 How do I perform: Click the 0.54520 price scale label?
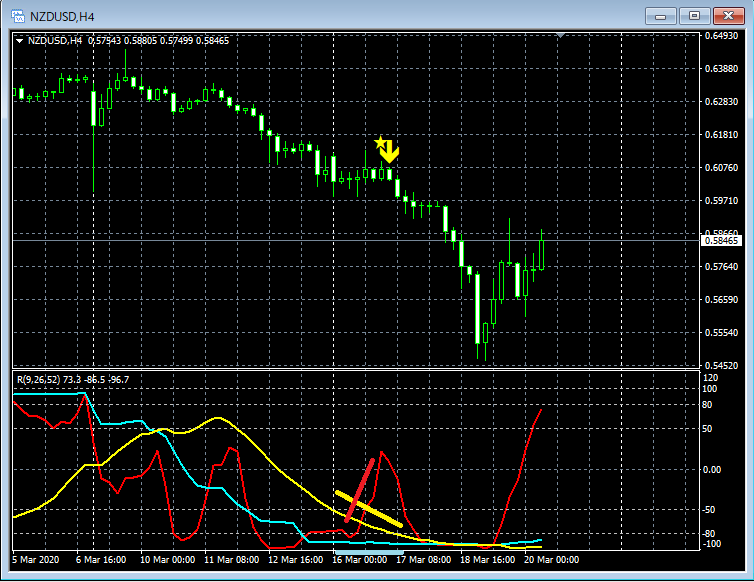[x=721, y=366]
